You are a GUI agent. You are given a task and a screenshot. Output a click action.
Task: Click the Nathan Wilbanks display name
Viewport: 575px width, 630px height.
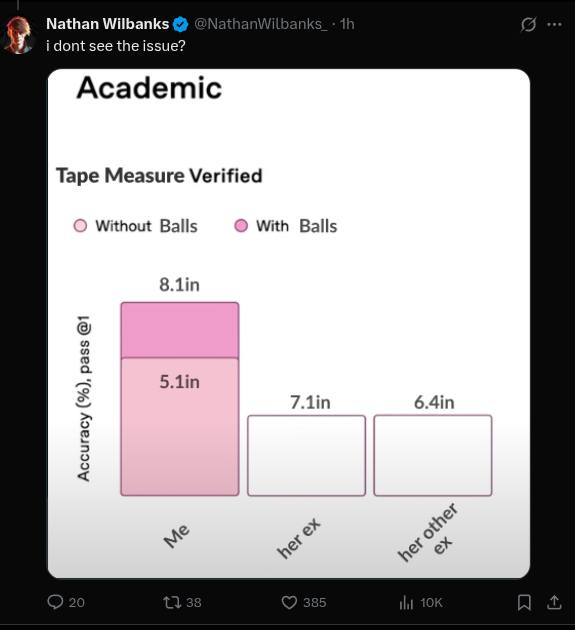coord(107,24)
